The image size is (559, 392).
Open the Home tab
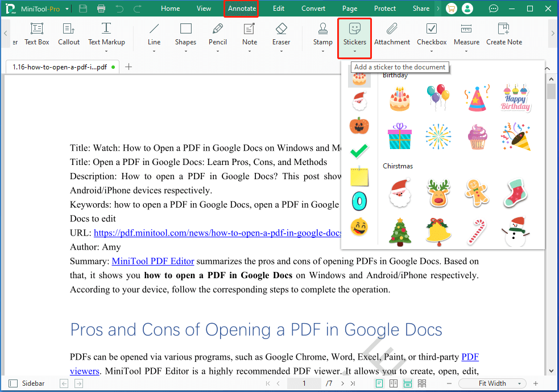point(170,9)
